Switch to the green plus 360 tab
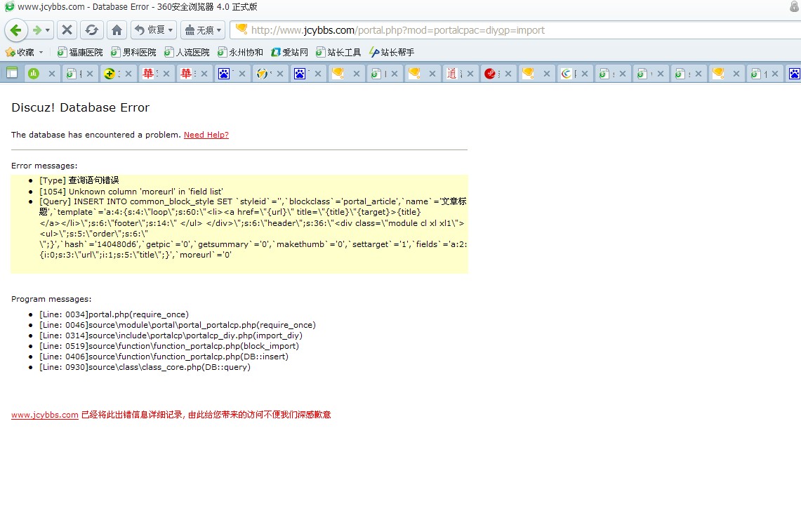The width and height of the screenshot is (801, 532). coord(110,74)
